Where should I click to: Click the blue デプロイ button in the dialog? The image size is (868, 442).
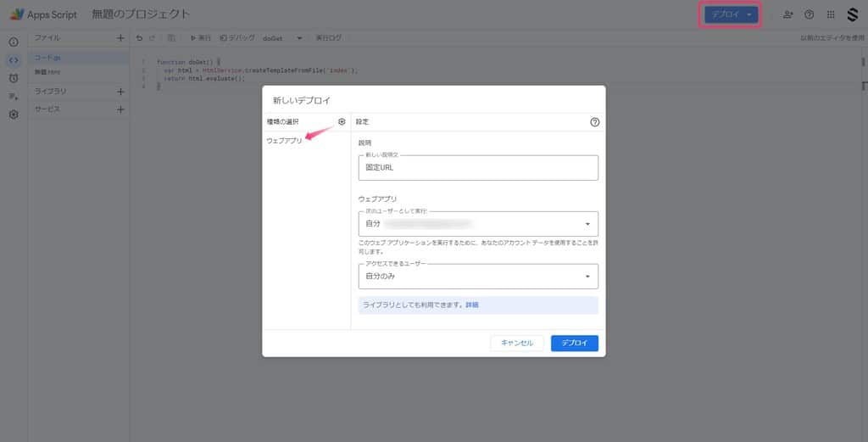coord(574,343)
